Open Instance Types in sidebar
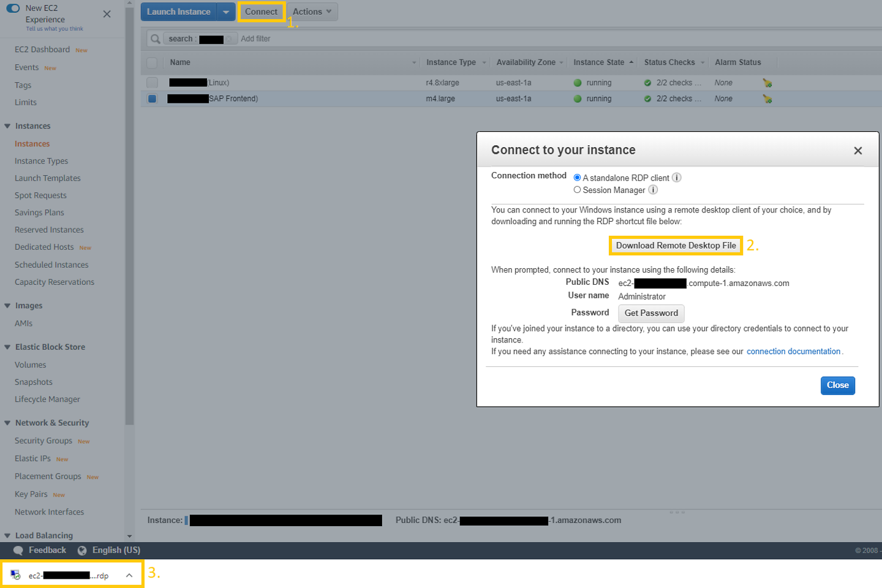882x588 pixels. pyautogui.click(x=42, y=161)
